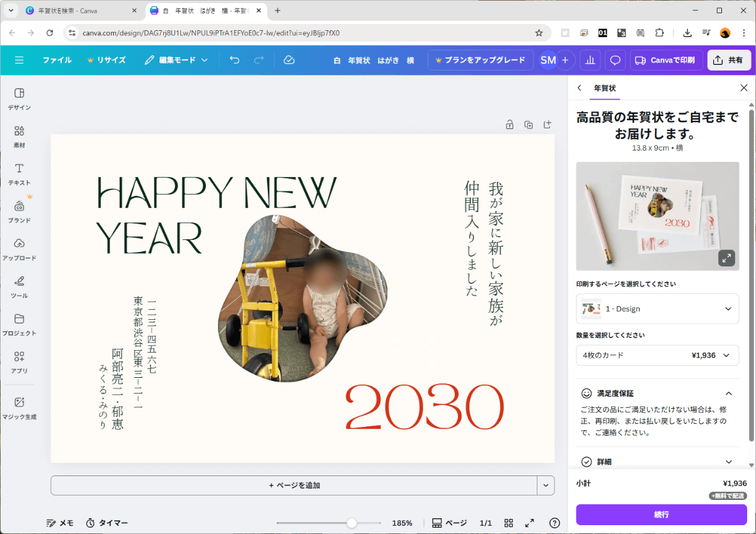Screen dimensions: 756x534
Task: Select the 年賀状 panel tab
Action: (x=605, y=88)
